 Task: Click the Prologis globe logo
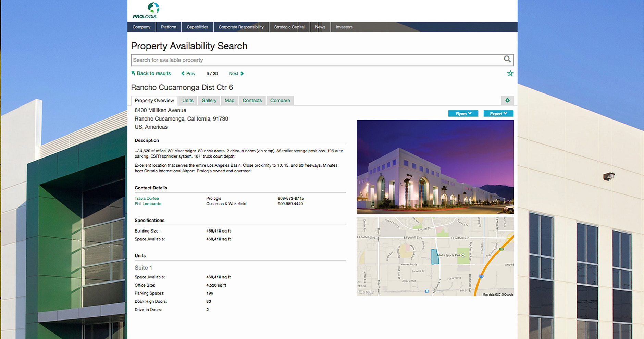pyautogui.click(x=153, y=8)
